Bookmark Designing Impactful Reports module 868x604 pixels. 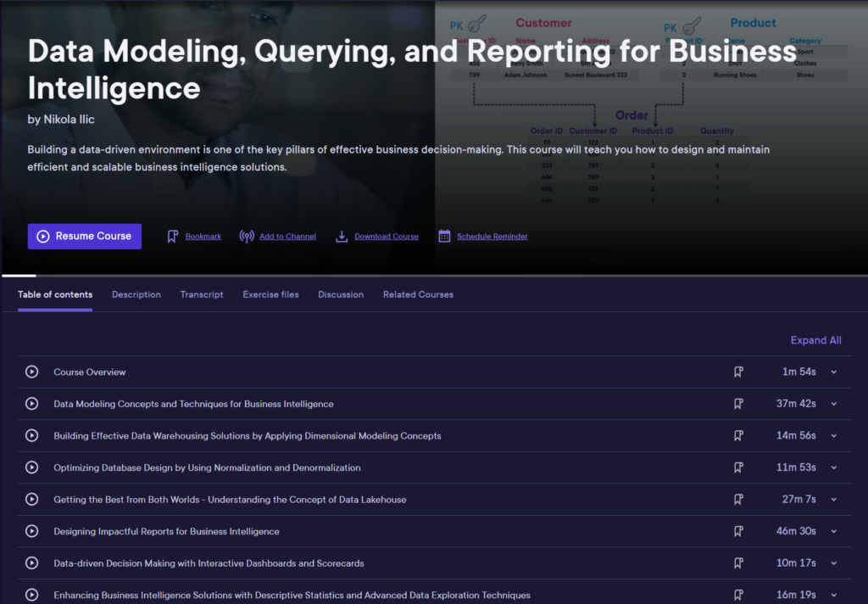(738, 531)
